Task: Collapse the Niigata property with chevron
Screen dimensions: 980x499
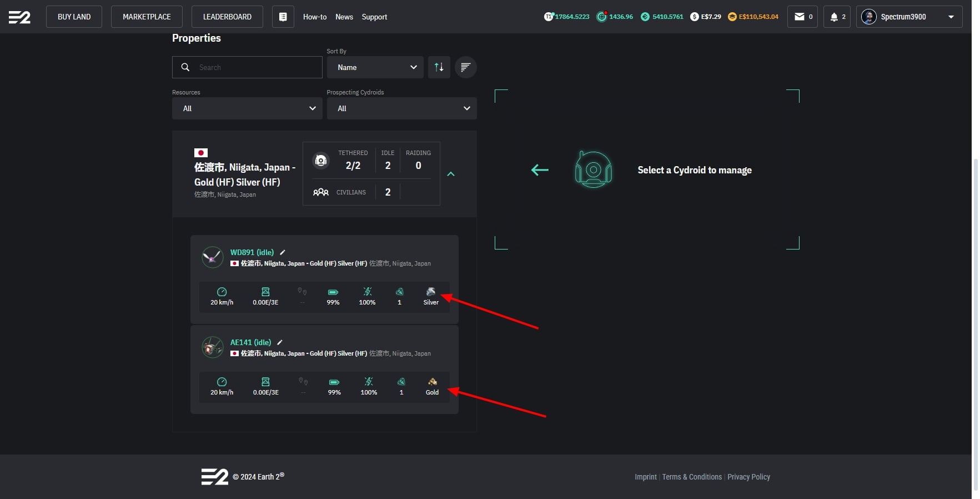Action: 451,174
